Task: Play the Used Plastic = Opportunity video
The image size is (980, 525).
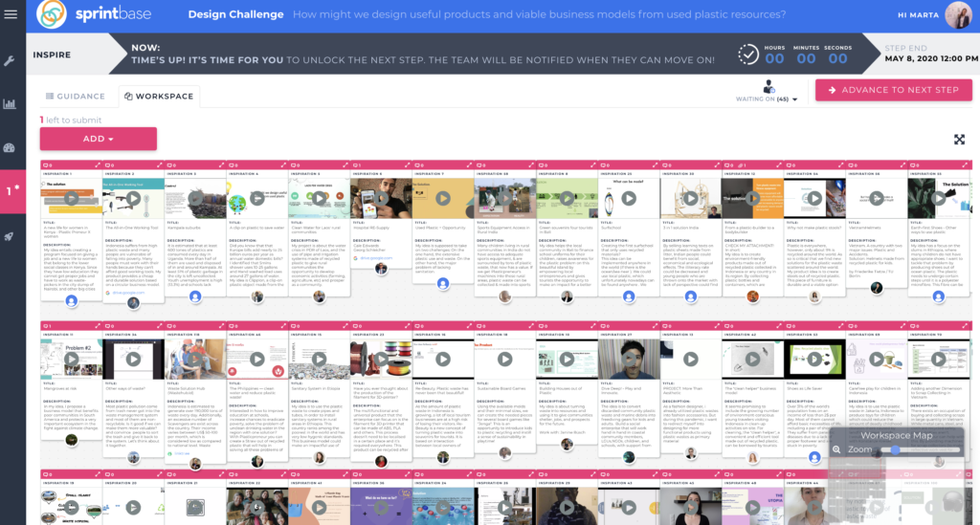Action: point(443,199)
